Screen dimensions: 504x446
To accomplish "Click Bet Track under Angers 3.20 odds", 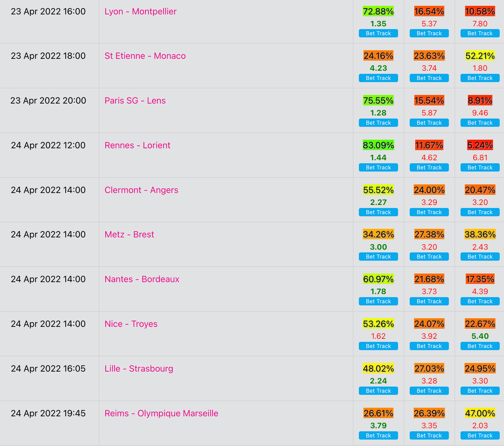I will 480,212.
